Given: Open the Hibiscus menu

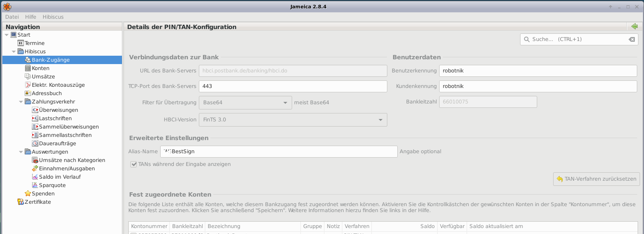Looking at the screenshot, I should click(x=53, y=17).
